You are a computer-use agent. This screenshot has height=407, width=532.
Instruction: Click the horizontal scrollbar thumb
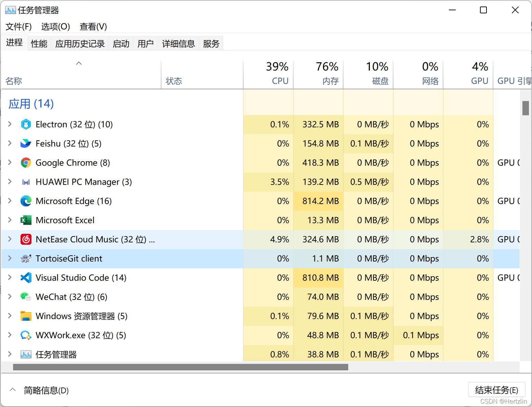(x=181, y=367)
